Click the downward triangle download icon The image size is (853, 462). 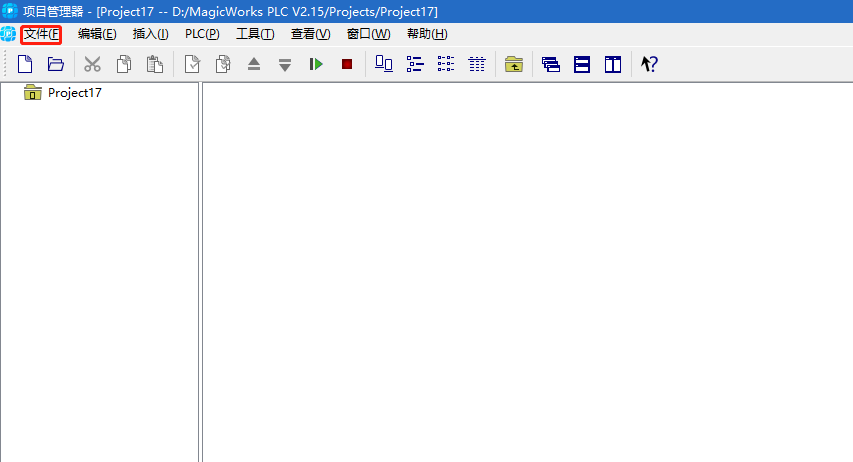point(285,65)
